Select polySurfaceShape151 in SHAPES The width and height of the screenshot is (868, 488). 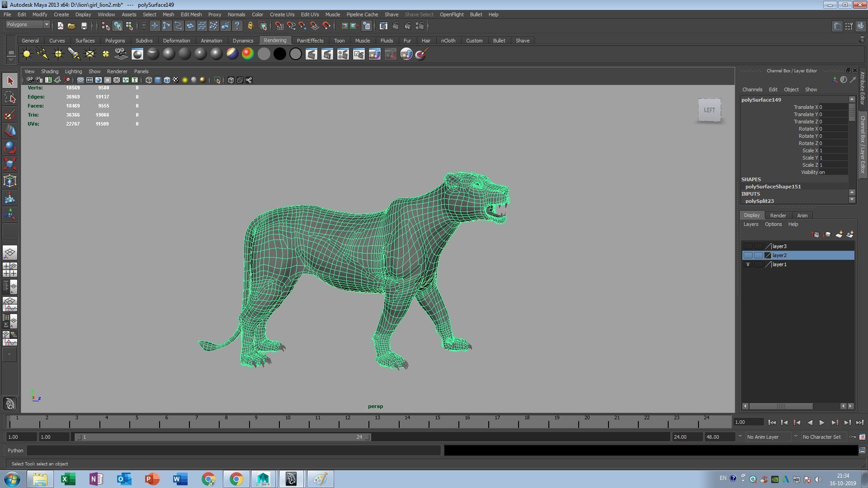point(773,187)
